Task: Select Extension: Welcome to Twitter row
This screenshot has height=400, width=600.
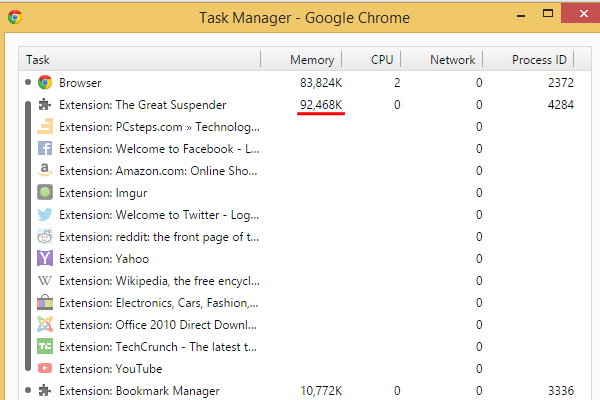Action: 305,214
